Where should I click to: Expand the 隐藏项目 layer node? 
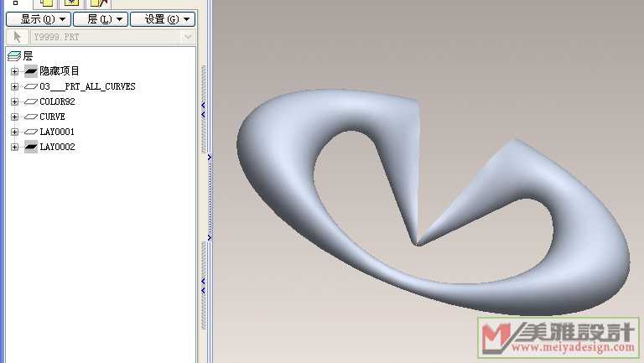[x=14, y=71]
